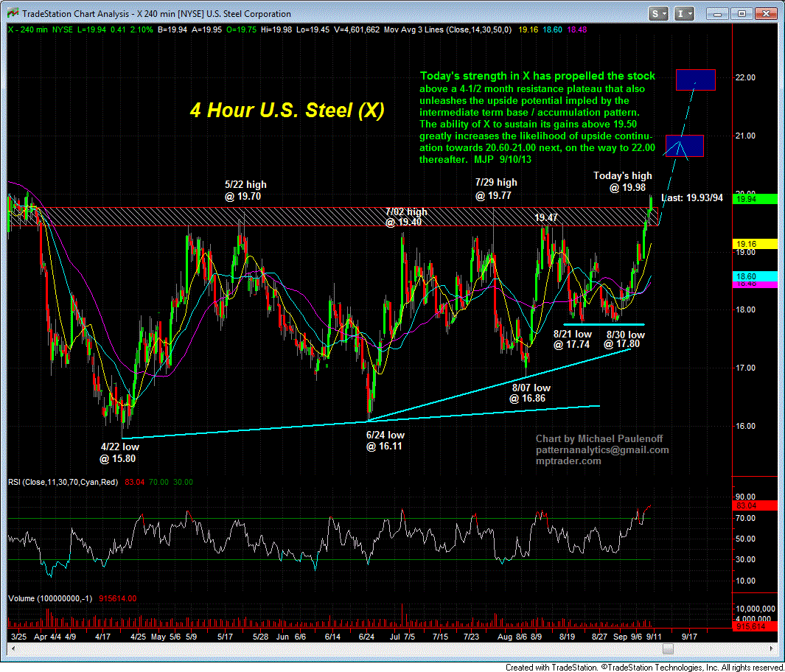This screenshot has height=672, width=785.
Task: Click the 21.00 price axis label
Action: 745,136
